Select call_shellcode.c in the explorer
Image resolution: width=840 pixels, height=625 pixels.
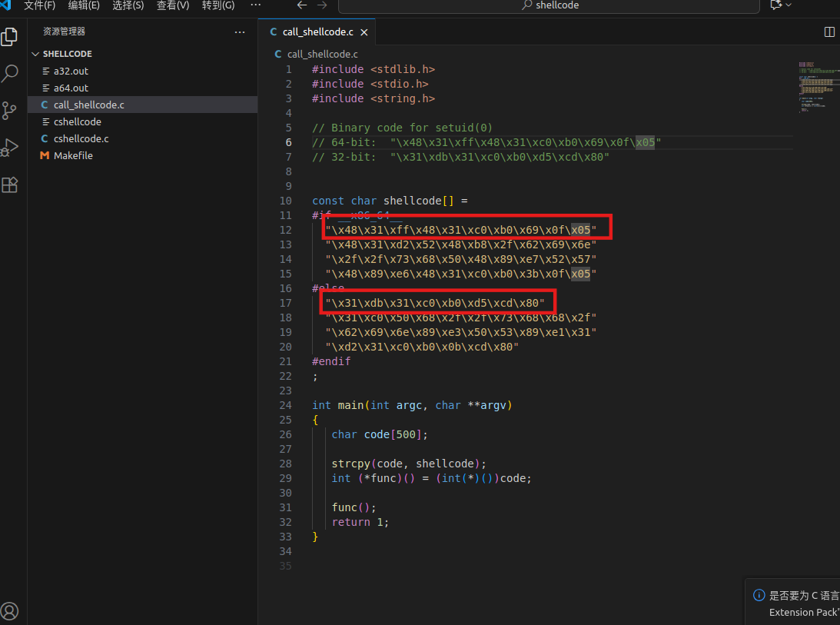[x=142, y=105]
